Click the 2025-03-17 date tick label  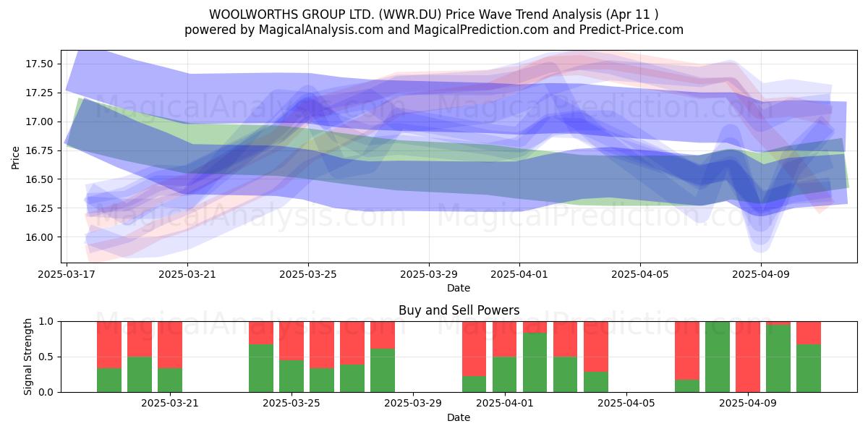67,274
